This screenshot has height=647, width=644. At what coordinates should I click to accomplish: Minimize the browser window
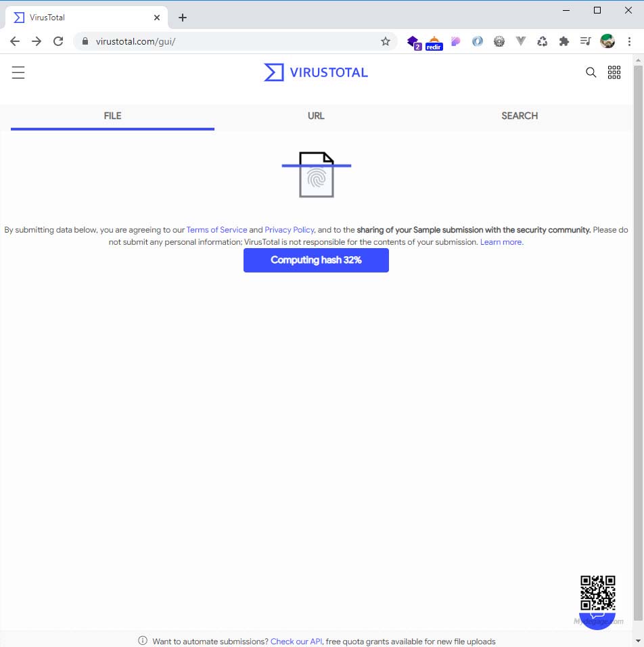tap(566, 10)
